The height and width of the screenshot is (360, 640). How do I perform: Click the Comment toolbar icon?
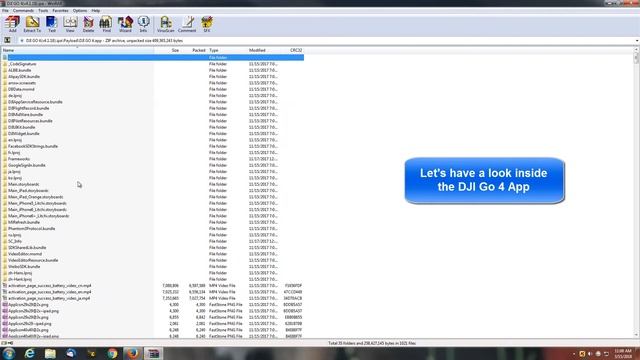point(187,24)
